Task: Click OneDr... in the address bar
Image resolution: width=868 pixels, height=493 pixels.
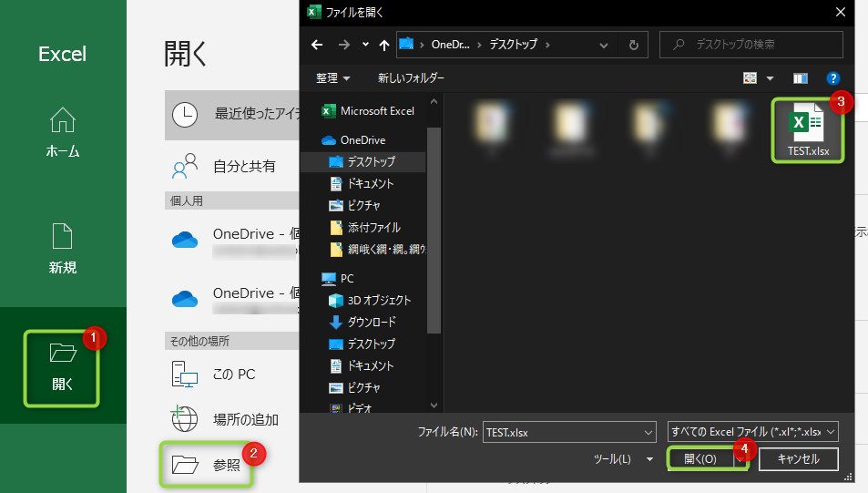Action: [450, 45]
